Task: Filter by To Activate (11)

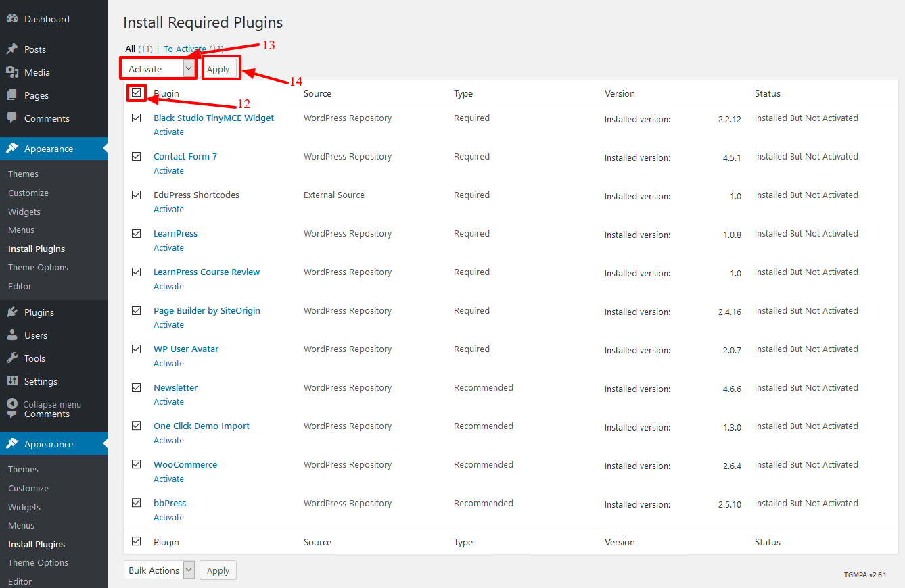Action: coord(193,49)
